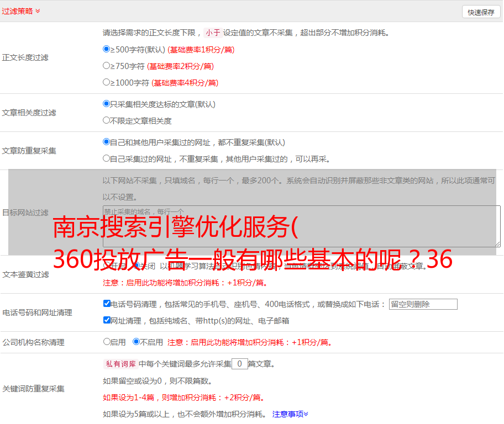Click the 留空则删除 replacement phone field

(423, 304)
